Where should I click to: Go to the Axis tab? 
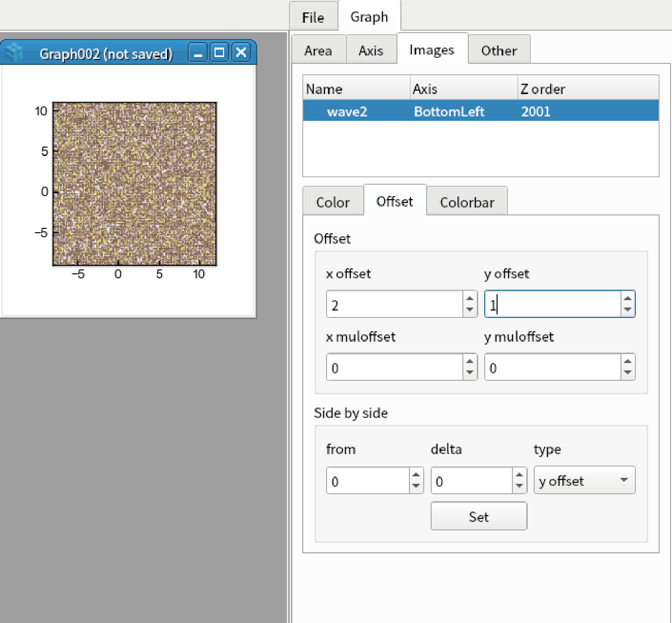click(x=371, y=51)
